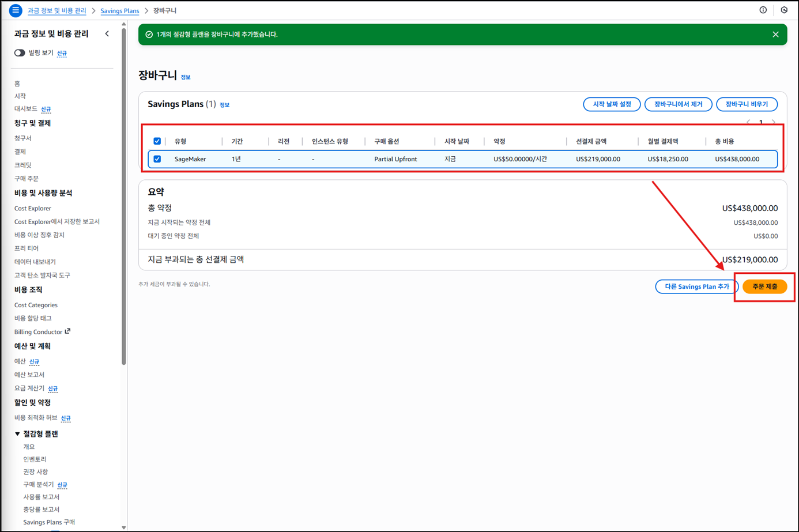
Task: Uncheck the SageMaker savings plan row
Action: point(157,159)
